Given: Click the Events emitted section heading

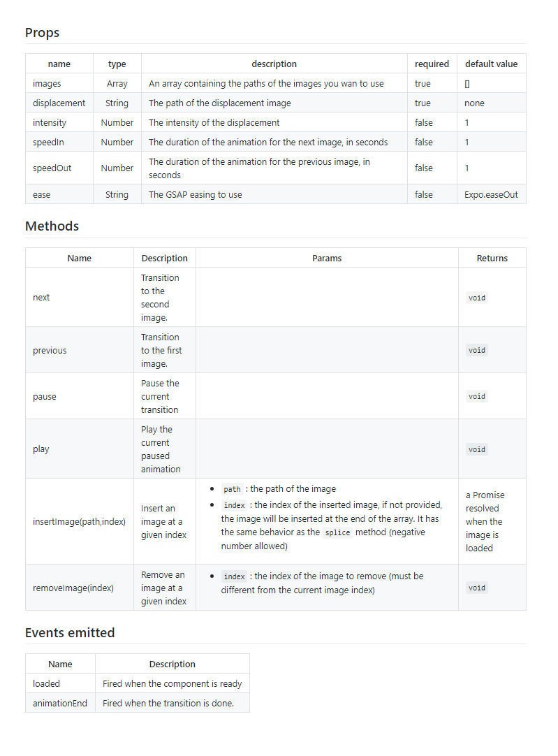Looking at the screenshot, I should (x=70, y=633).
